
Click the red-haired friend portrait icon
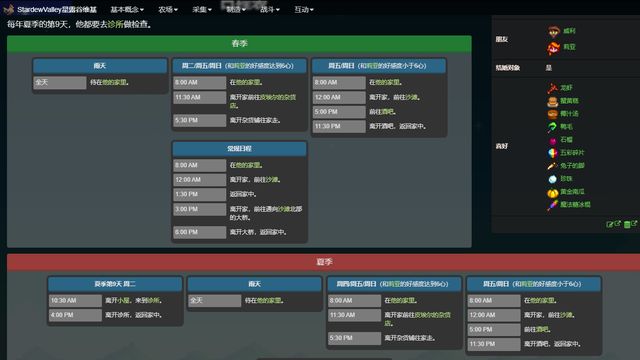(553, 48)
